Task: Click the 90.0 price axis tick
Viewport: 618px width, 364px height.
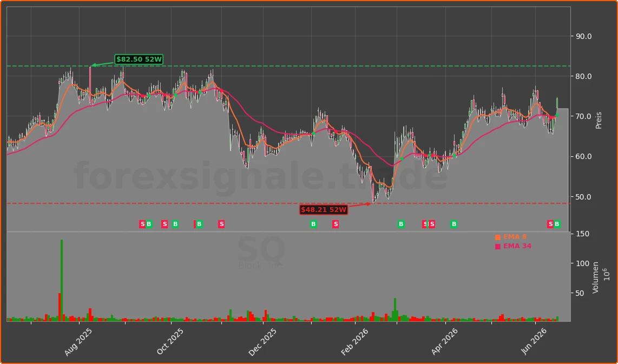Action: (584, 36)
